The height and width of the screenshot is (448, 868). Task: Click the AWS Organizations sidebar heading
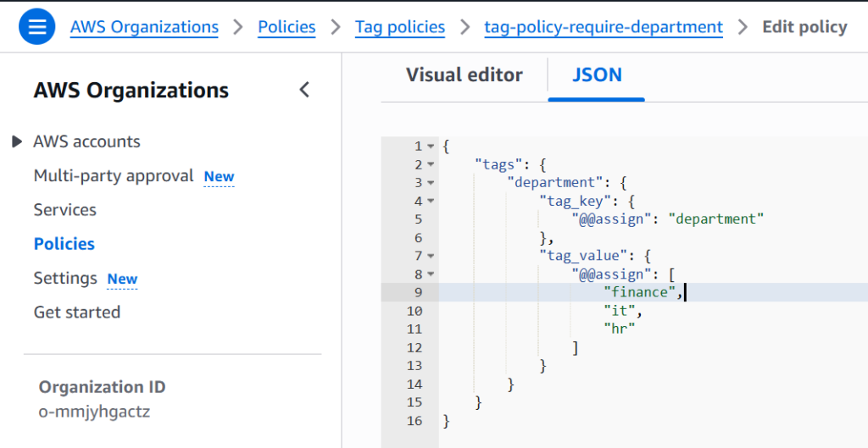pyautogui.click(x=131, y=90)
